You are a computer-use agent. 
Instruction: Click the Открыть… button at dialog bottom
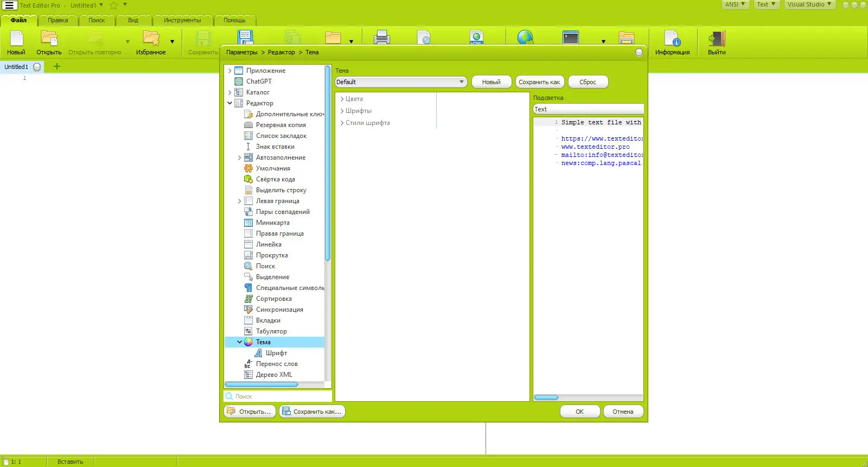pyautogui.click(x=250, y=412)
